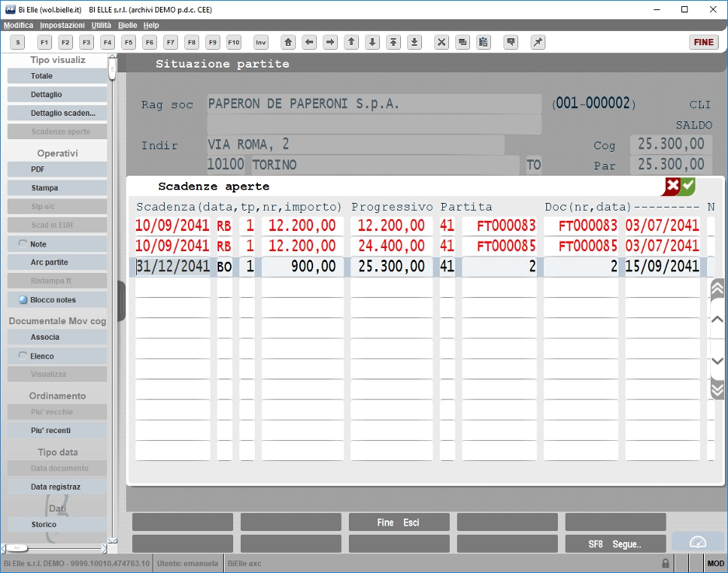The width and height of the screenshot is (728, 573).
Task: Click the F10 toolbar key button
Action: click(234, 42)
